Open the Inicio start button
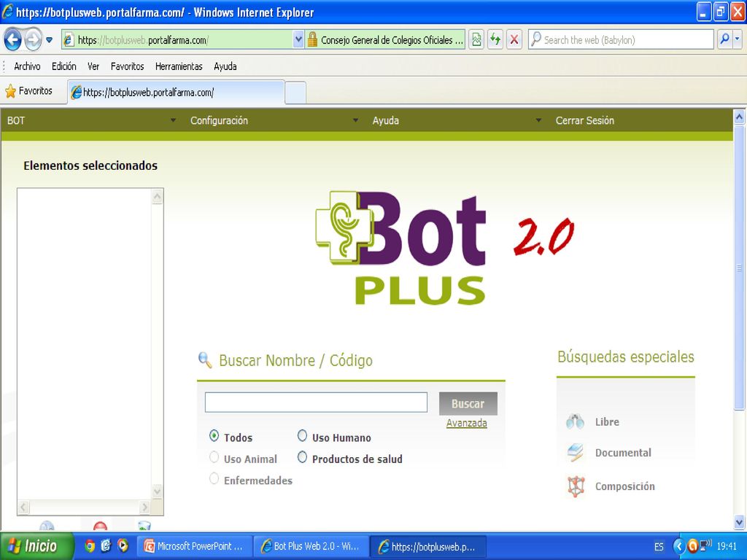747x560 pixels. click(37, 545)
